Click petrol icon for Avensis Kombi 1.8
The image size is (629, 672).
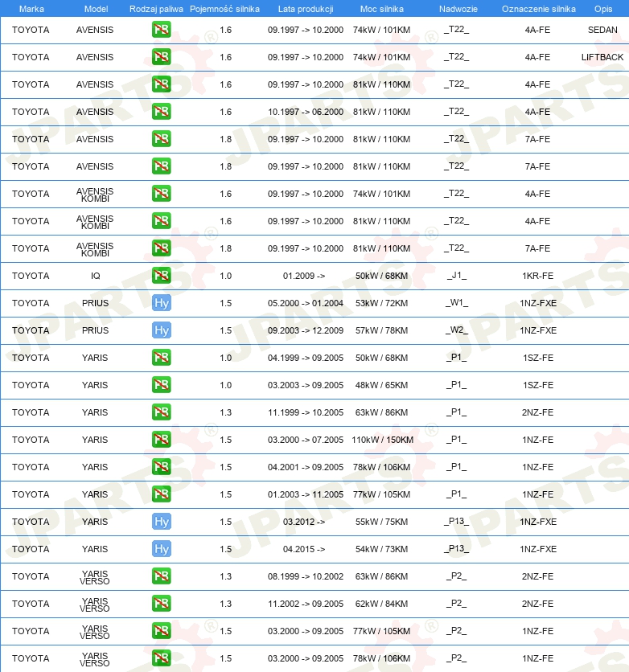pyautogui.click(x=161, y=248)
